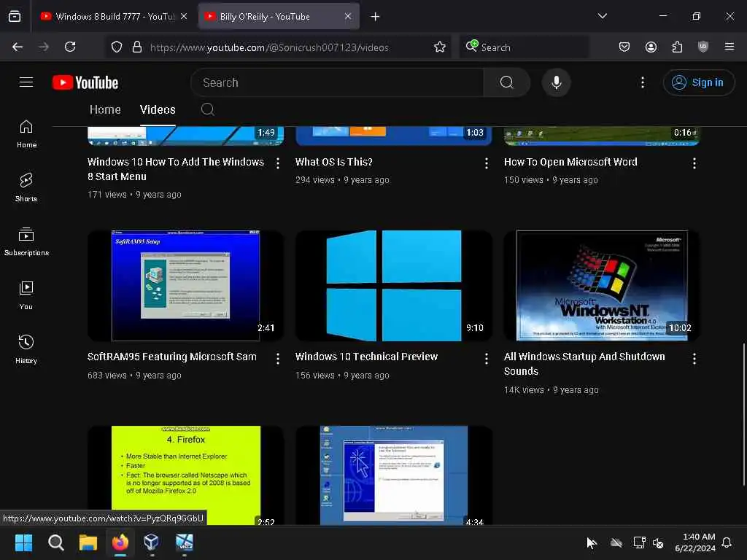Open Pocket save button
747x560 pixels.
coord(624,47)
